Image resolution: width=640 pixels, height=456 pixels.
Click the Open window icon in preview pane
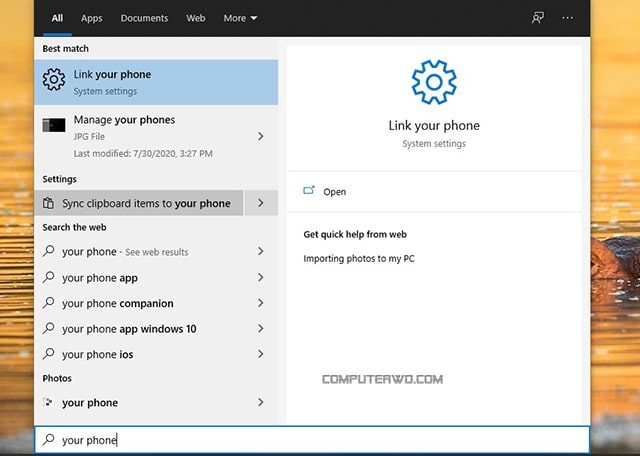point(309,191)
